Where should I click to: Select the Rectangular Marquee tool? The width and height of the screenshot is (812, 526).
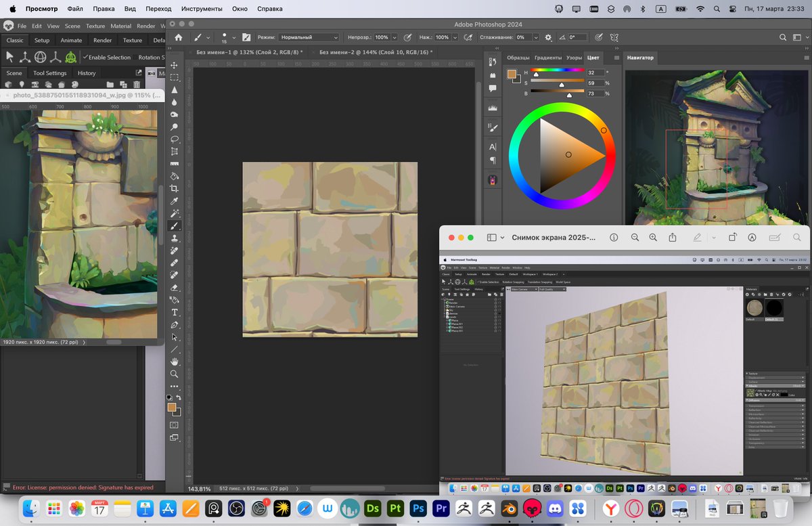click(175, 77)
